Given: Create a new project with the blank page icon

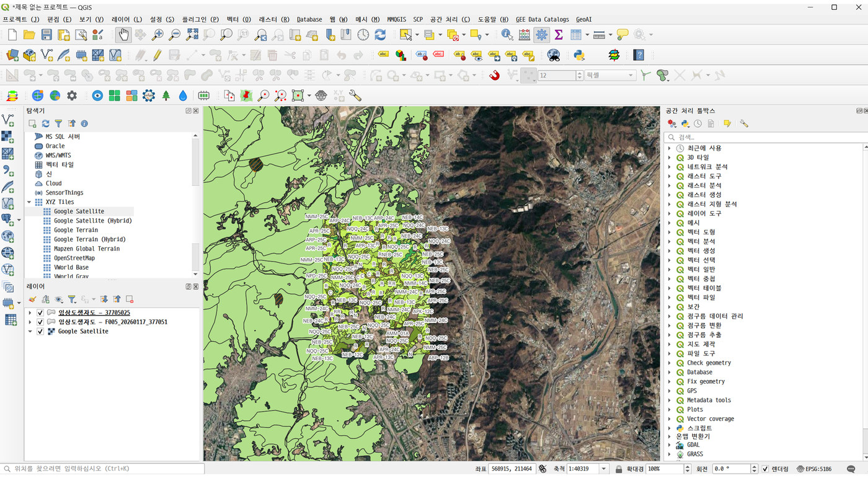Looking at the screenshot, I should click(x=12, y=35).
